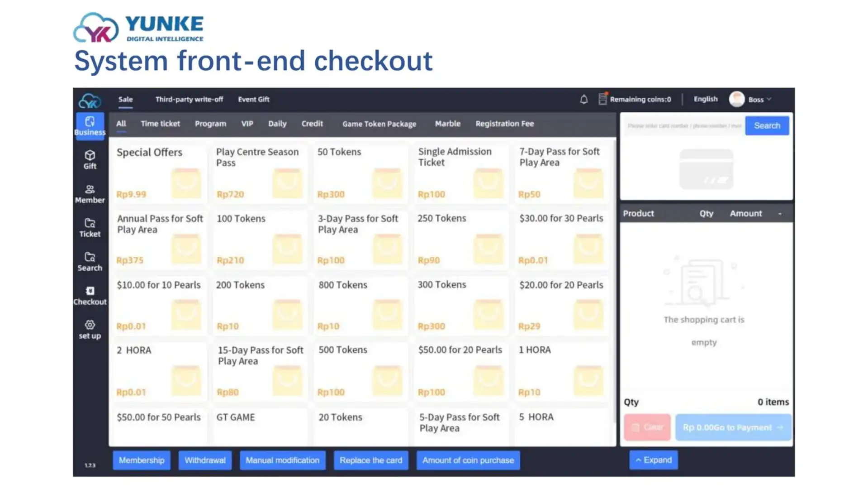
Task: Filter by Time ticket category
Action: point(160,124)
